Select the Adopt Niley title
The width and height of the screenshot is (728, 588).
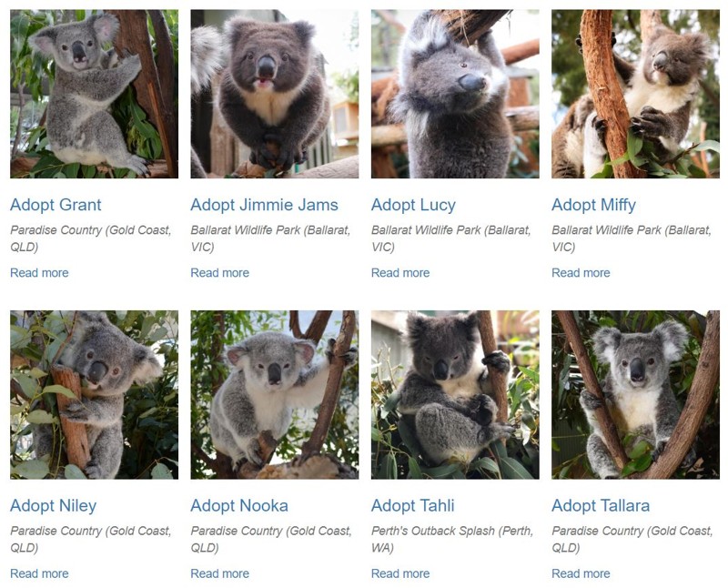tap(54, 505)
